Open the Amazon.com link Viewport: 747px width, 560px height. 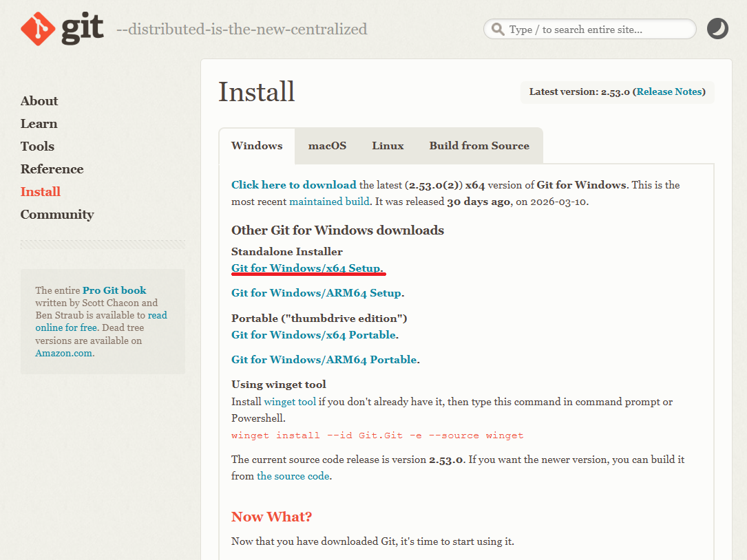pos(64,354)
